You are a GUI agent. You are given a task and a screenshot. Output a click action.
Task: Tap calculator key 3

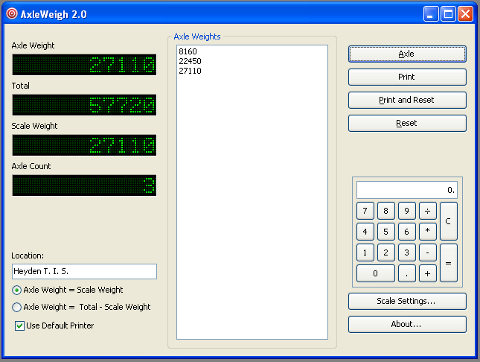coord(407,253)
